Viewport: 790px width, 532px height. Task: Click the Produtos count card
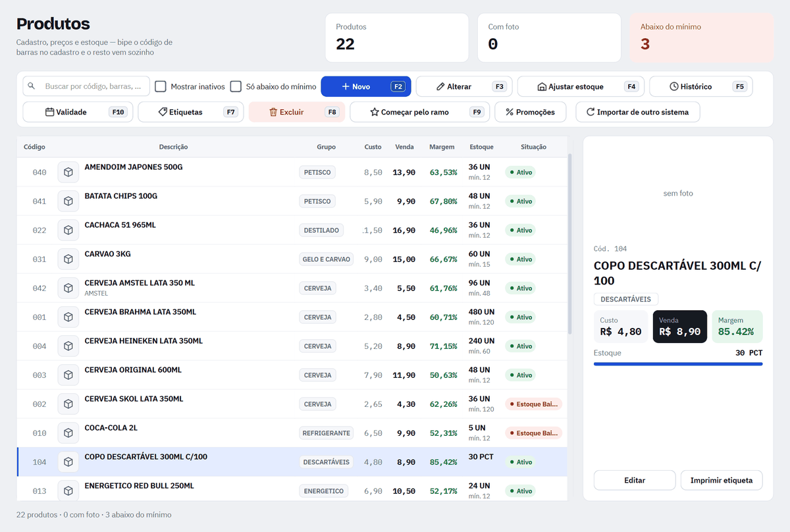click(397, 38)
